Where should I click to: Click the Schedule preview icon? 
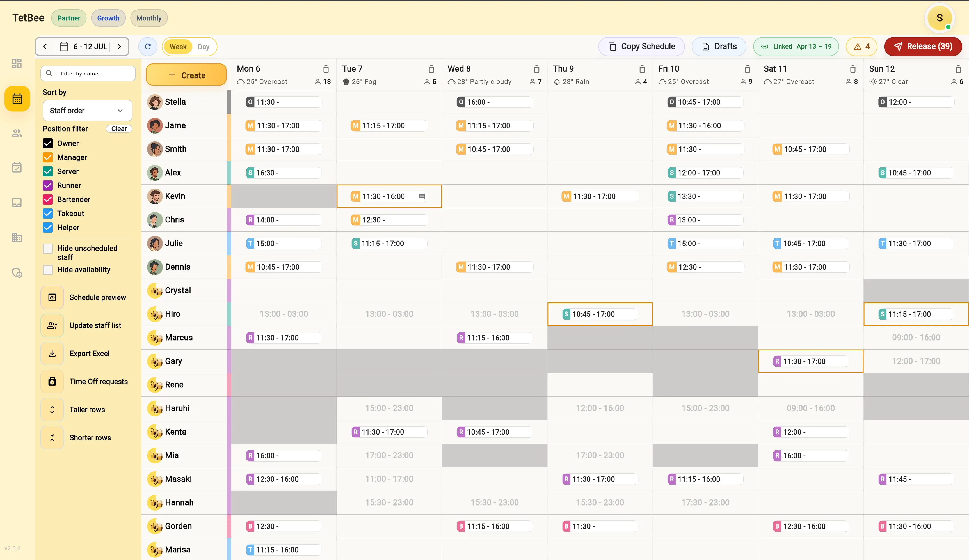click(52, 297)
